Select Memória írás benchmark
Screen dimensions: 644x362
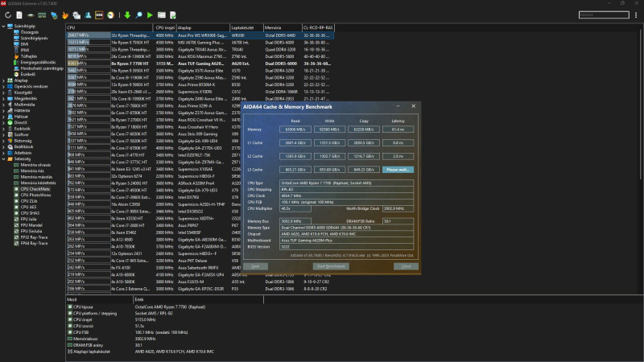point(32,171)
